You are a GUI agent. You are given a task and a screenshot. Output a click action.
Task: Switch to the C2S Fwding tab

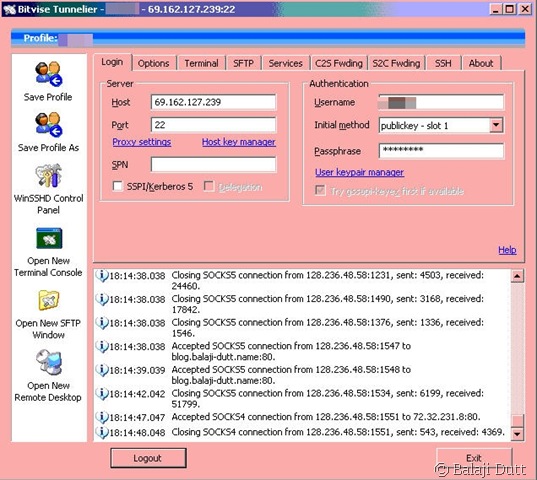coord(339,63)
